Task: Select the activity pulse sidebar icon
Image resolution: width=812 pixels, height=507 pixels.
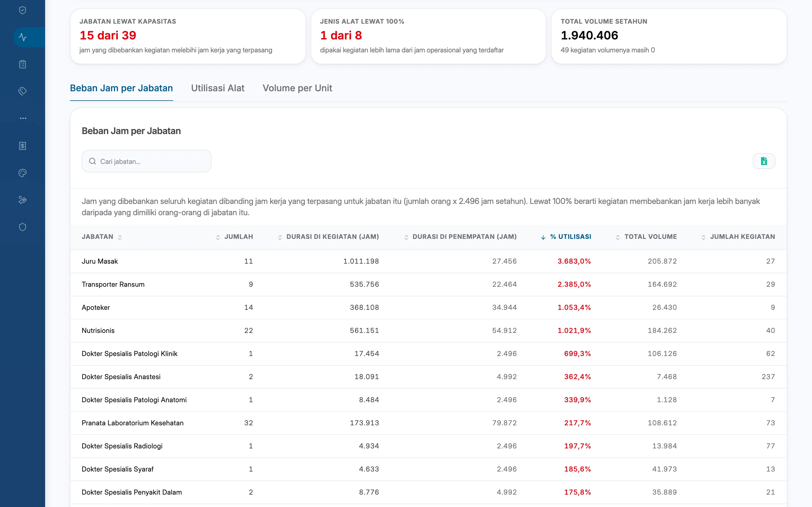Action: (23, 37)
